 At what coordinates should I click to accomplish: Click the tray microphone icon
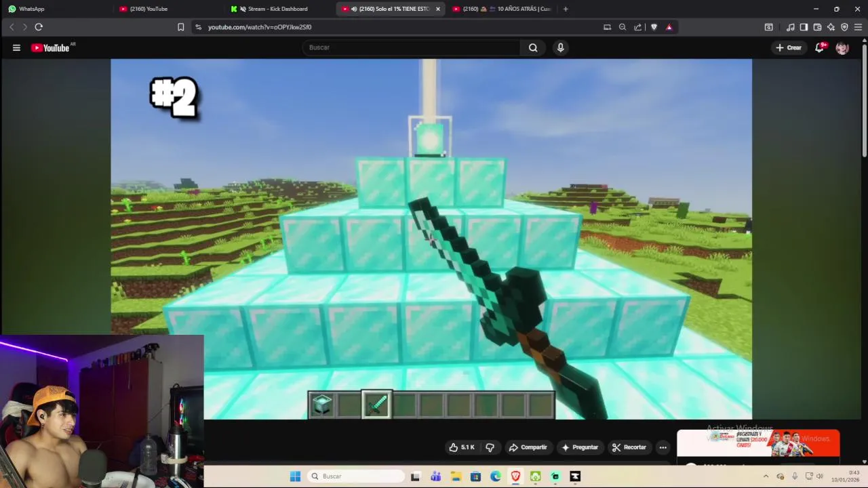[x=795, y=476]
